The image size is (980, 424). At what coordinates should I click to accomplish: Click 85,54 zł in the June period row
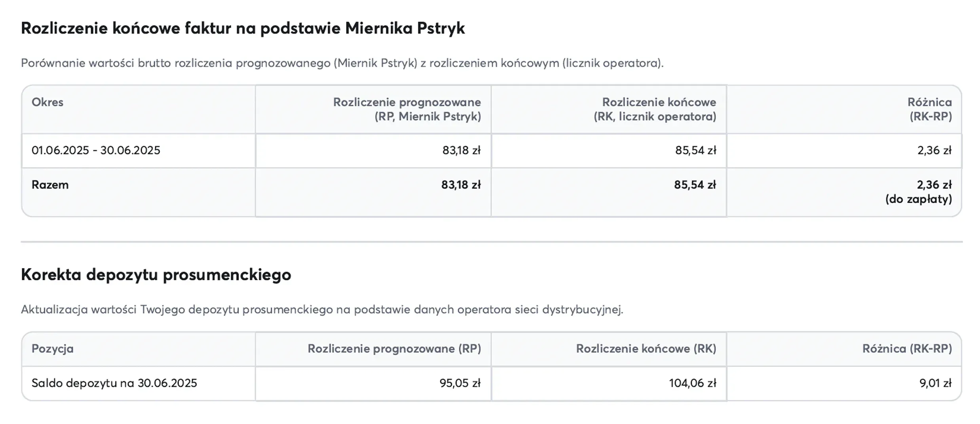point(696,150)
